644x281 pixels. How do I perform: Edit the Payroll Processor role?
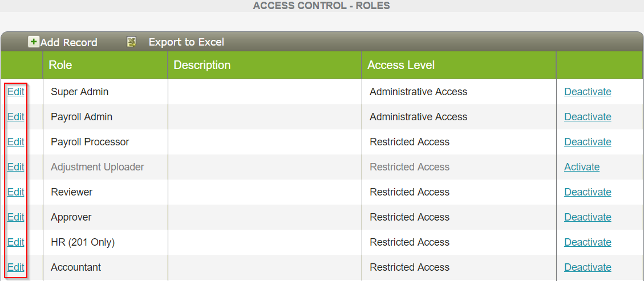tap(15, 142)
